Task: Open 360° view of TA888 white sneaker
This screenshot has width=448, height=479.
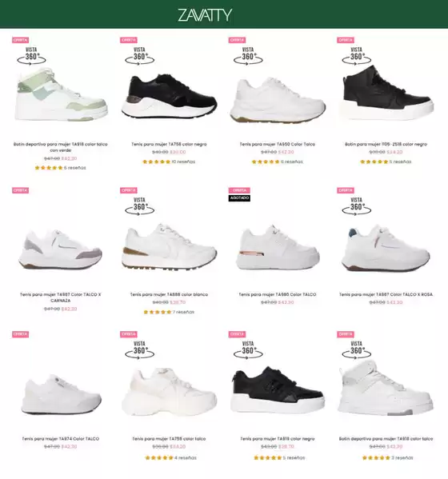Action: pos(140,206)
